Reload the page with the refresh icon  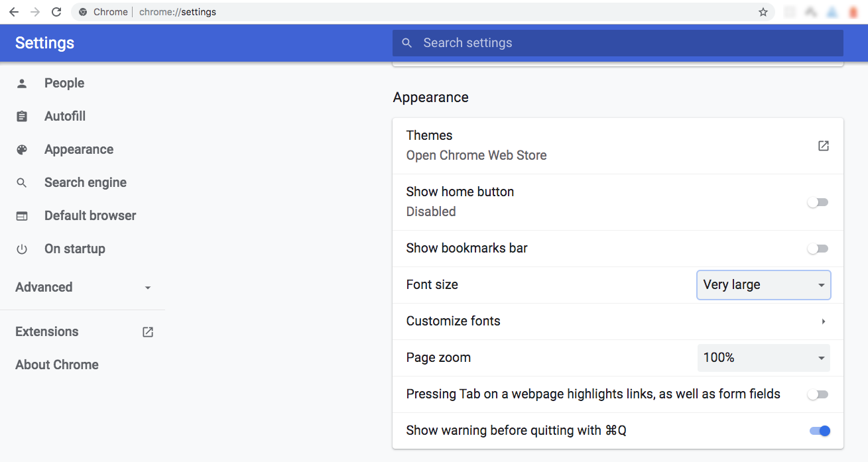click(56, 12)
